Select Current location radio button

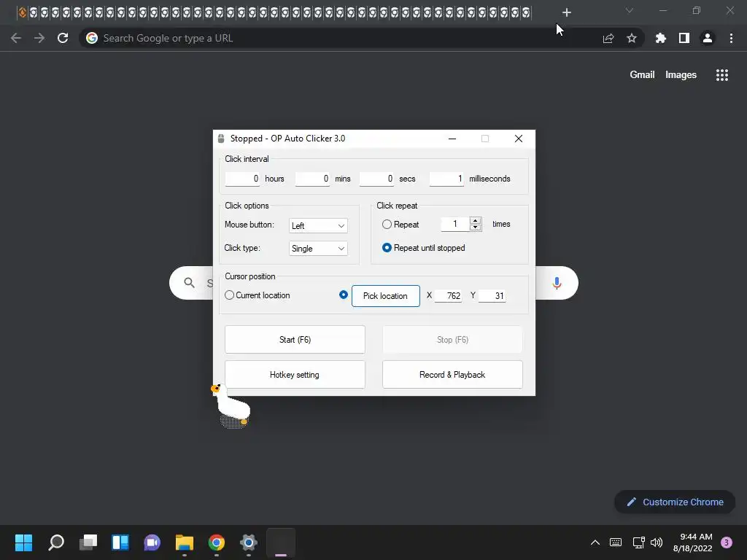pyautogui.click(x=229, y=295)
